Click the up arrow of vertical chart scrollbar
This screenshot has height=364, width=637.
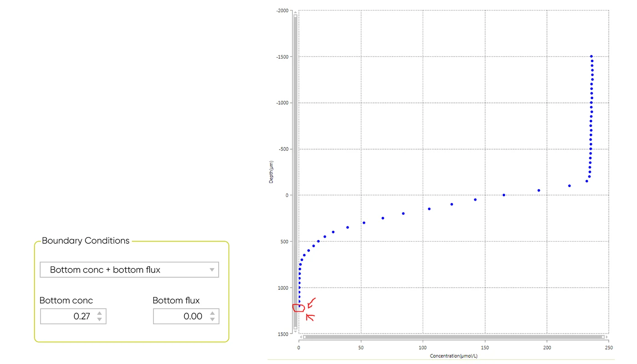[295, 12]
